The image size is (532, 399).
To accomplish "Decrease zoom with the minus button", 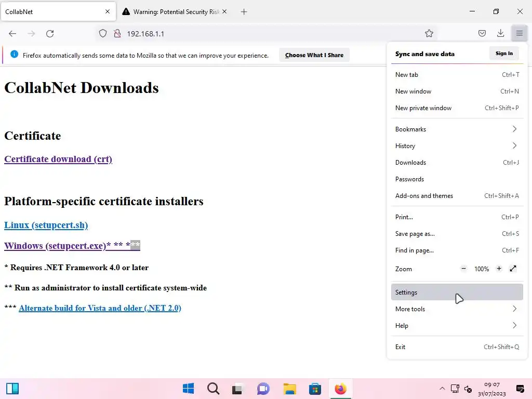I will pos(463,269).
